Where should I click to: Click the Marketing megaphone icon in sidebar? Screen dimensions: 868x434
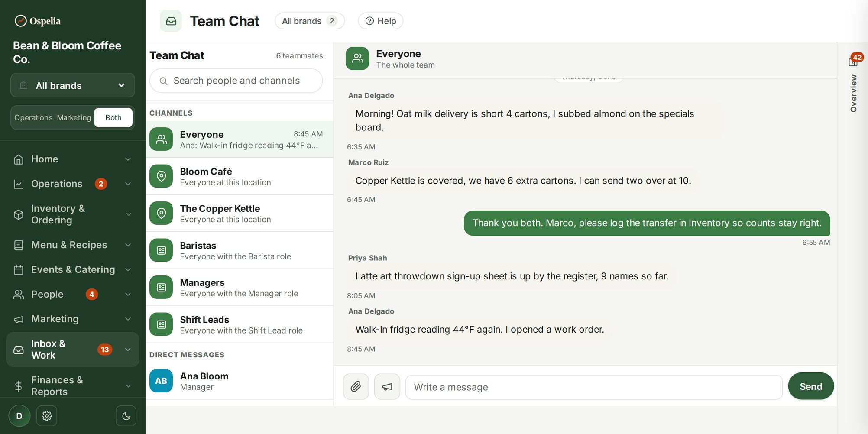[18, 319]
